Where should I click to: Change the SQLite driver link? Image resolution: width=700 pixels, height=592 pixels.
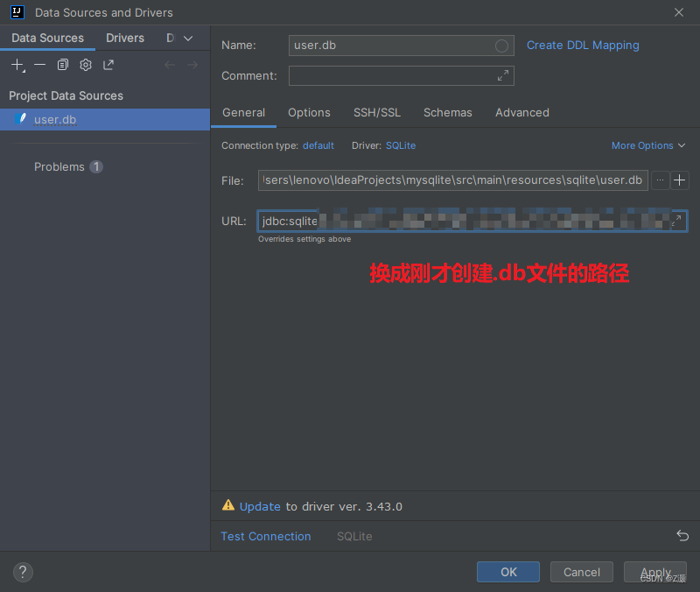point(401,145)
